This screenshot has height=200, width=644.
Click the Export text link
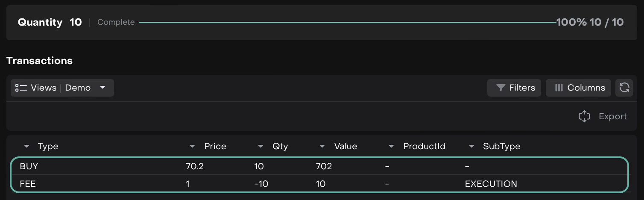(612, 116)
